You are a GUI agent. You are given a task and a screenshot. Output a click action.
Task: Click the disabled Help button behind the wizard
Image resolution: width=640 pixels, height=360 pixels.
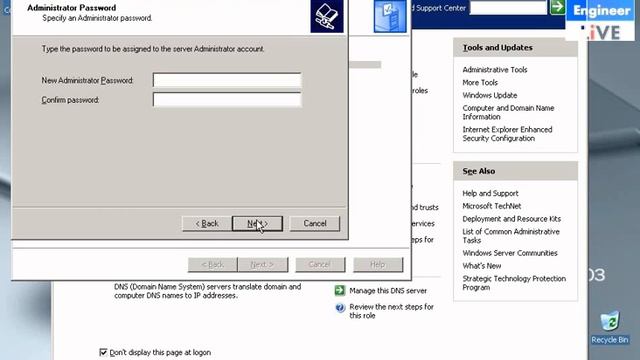point(378,264)
